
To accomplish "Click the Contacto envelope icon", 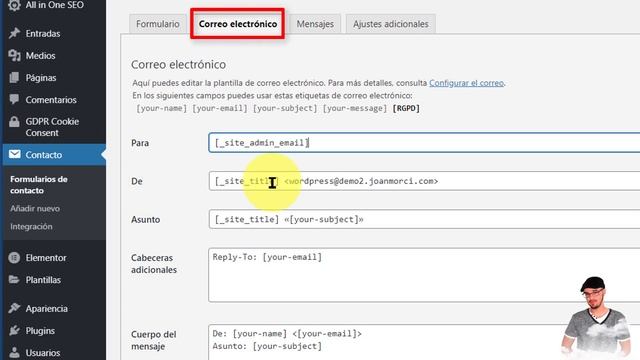I will coord(14,154).
